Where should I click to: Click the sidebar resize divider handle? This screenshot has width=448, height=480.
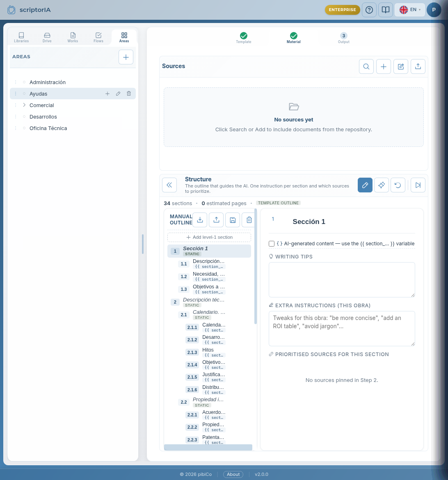point(143,244)
